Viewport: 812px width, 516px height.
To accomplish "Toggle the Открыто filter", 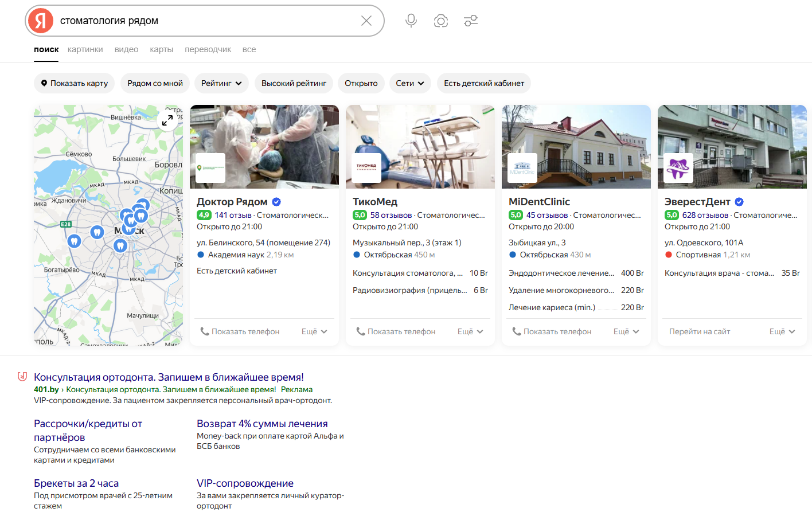I will (361, 83).
